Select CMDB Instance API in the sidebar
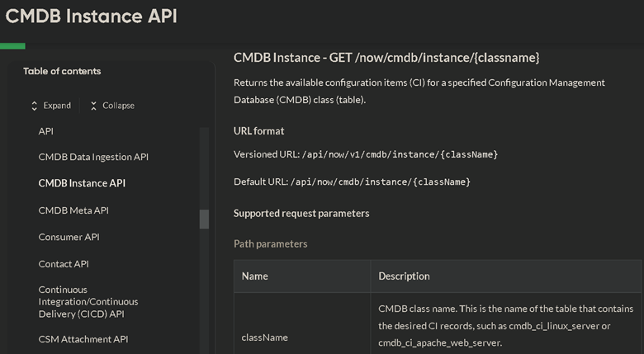This screenshot has height=354, width=644. pos(82,183)
